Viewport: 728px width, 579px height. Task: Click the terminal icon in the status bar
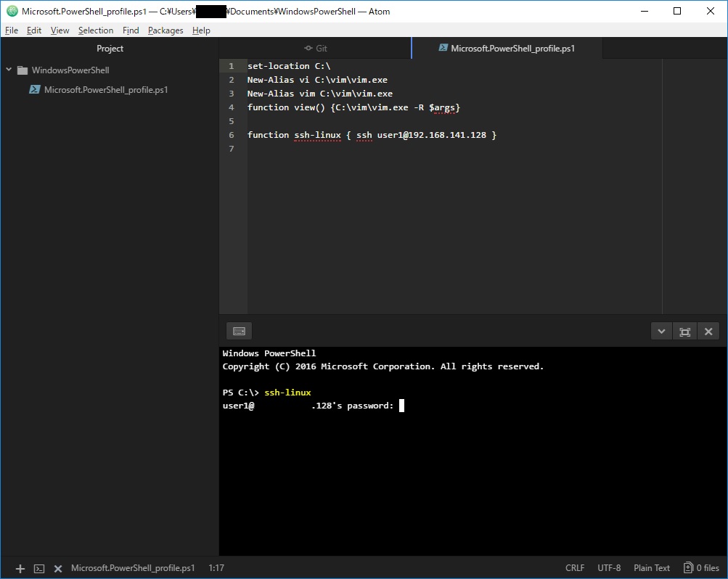click(x=40, y=568)
